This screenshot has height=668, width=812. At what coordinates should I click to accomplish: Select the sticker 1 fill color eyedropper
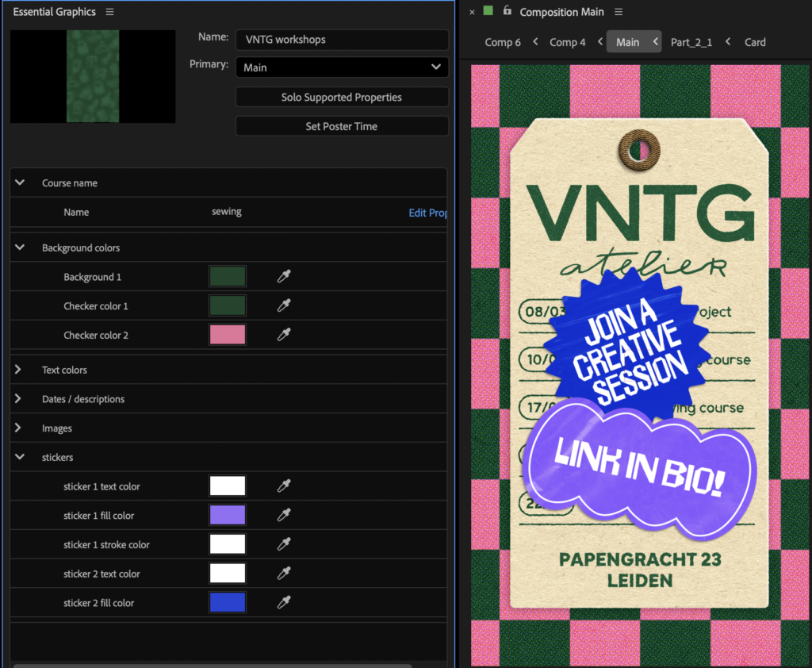pos(284,516)
